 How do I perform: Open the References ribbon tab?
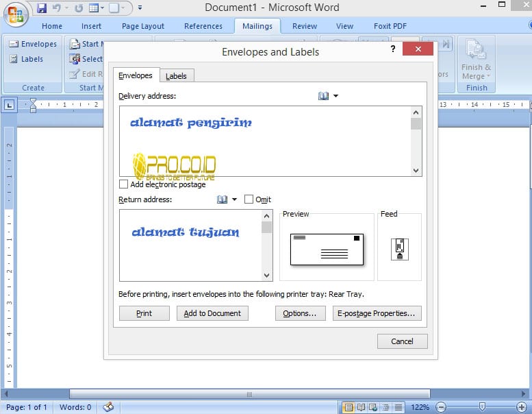point(203,26)
